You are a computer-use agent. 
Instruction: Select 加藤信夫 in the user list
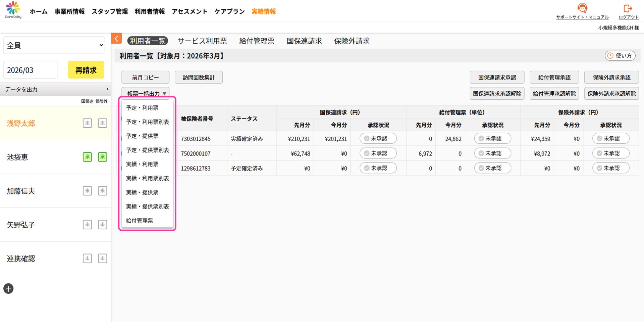(x=21, y=191)
